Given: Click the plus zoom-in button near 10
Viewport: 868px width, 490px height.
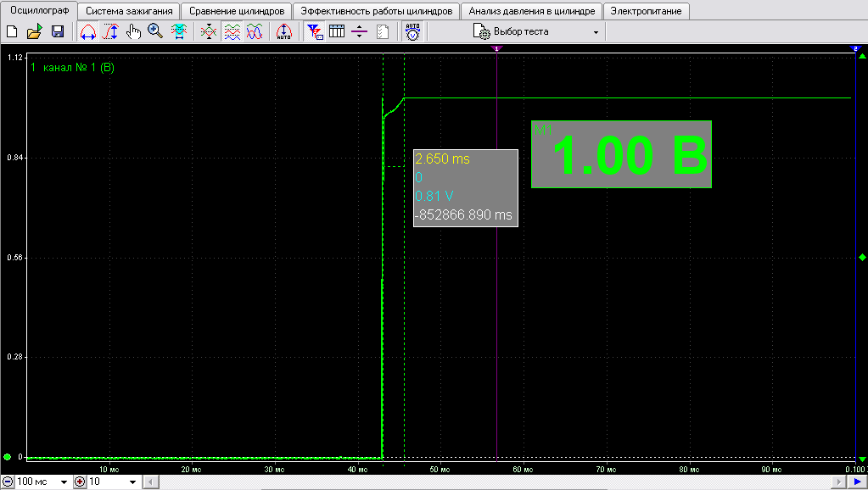Looking at the screenshot, I should [x=81, y=482].
